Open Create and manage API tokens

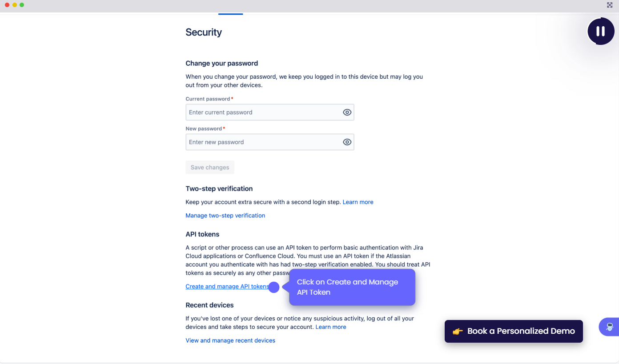[x=226, y=287]
